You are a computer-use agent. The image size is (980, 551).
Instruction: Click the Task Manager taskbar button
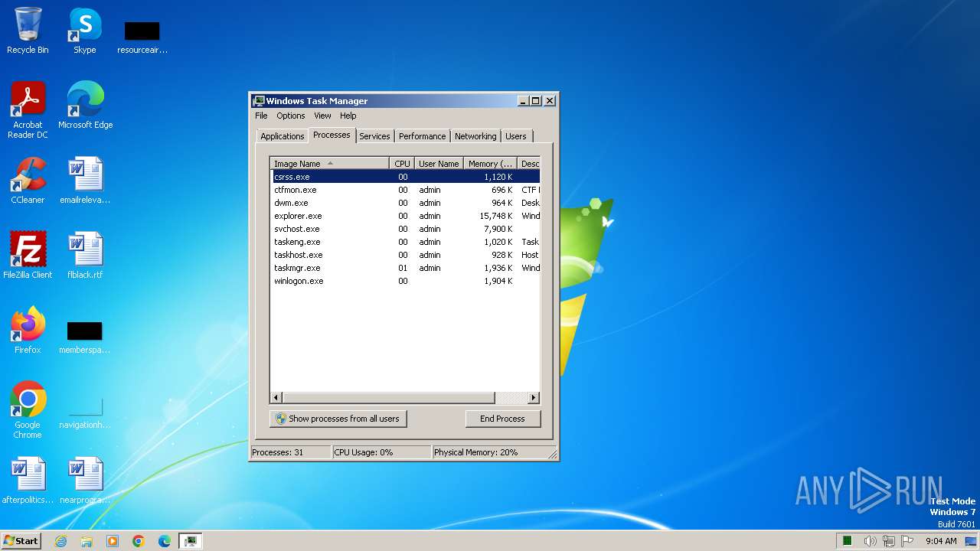coord(190,541)
